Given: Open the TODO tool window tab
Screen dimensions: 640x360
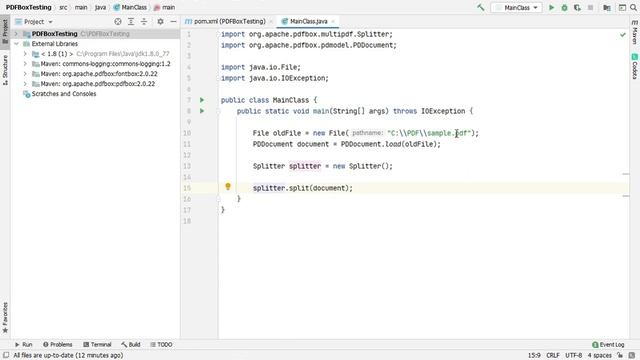Looking at the screenshot, I should pyautogui.click(x=161, y=344).
